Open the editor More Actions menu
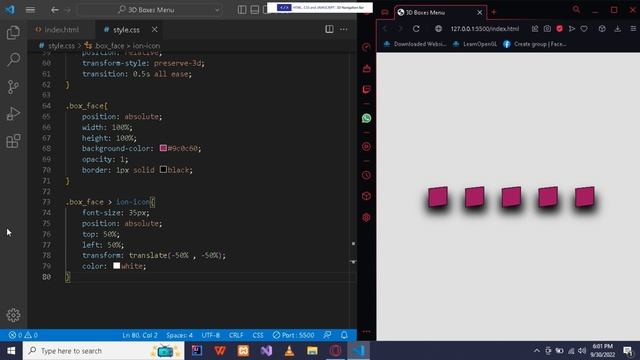Screen dimensions: 640x360 pyautogui.click(x=344, y=29)
